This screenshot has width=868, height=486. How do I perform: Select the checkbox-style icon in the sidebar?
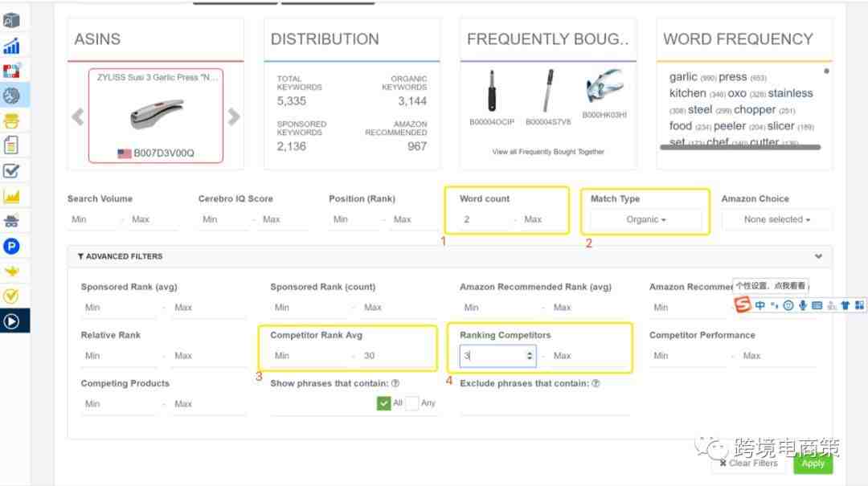click(x=11, y=170)
